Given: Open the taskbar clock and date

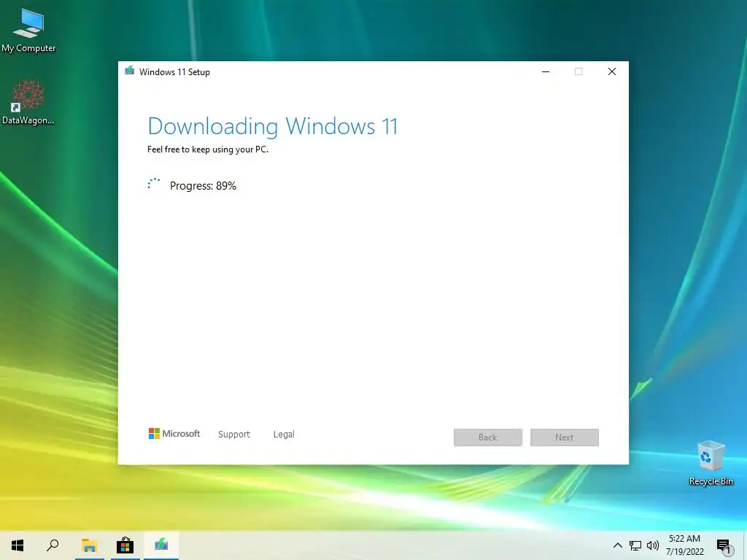Looking at the screenshot, I should [684, 545].
